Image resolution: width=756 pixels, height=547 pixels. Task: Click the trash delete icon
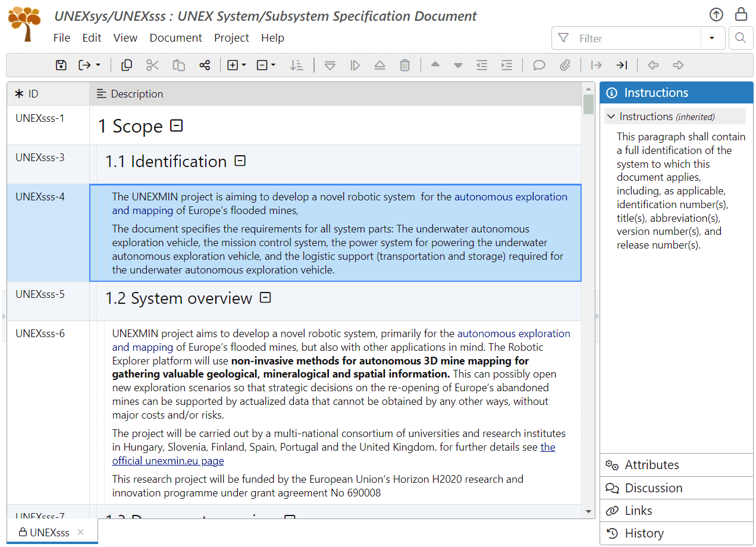(405, 65)
